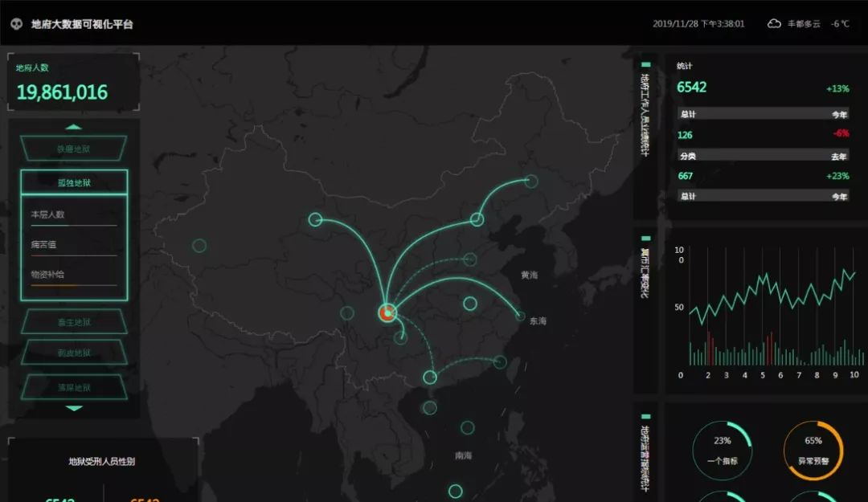The image size is (868, 502).
Task: Click the cloud weather icon
Action: pos(774,24)
